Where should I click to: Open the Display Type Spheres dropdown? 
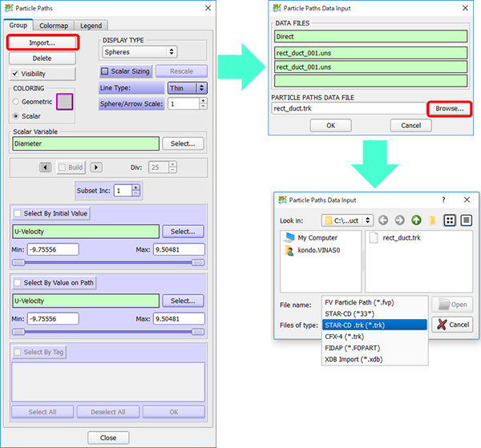(154, 52)
